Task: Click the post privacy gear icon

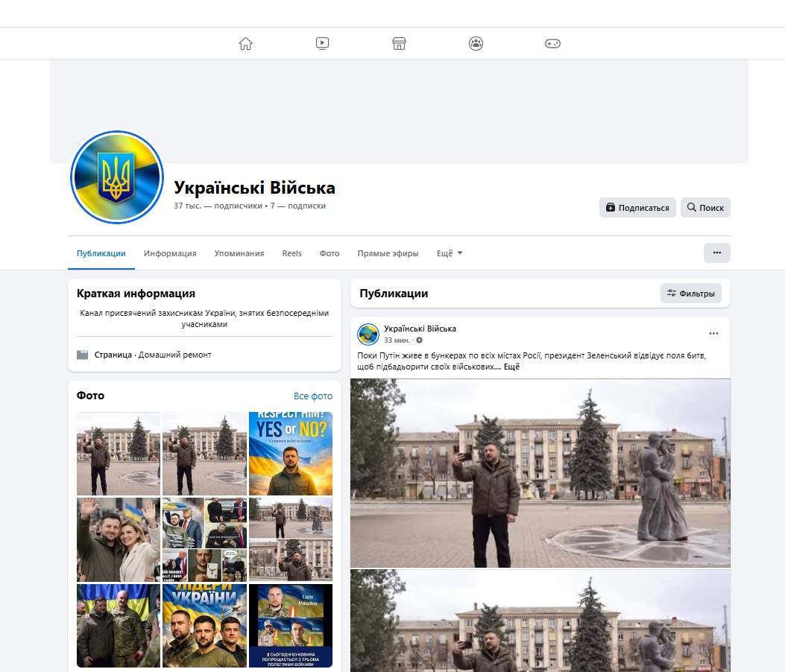Action: tap(419, 340)
